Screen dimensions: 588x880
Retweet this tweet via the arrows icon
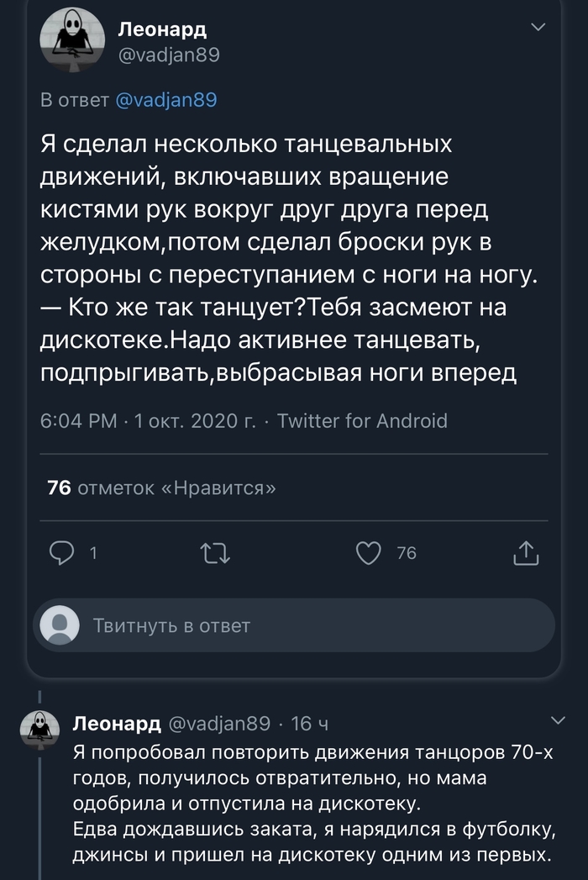pyautogui.click(x=217, y=552)
